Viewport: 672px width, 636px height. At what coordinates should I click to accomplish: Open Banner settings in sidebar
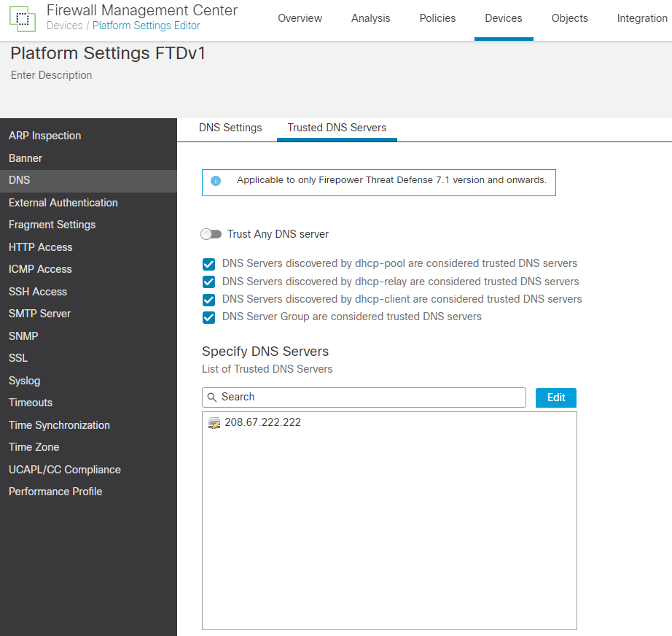(26, 158)
